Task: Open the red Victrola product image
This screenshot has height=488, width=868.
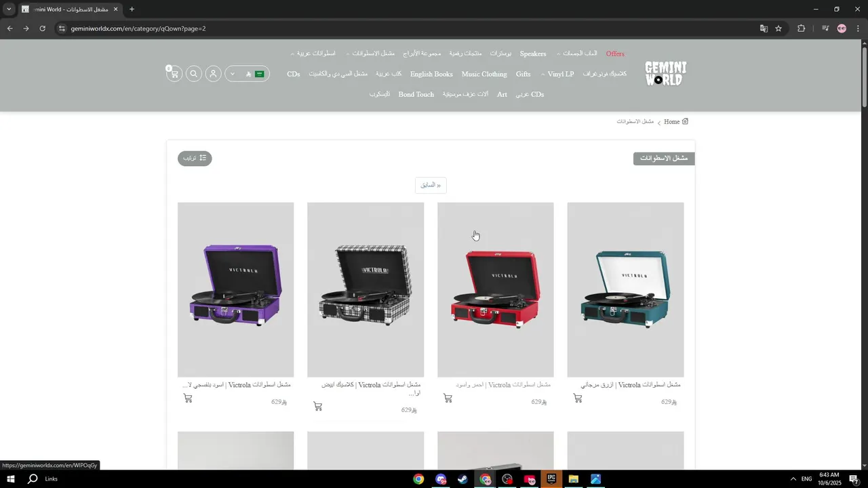Action: (496, 289)
